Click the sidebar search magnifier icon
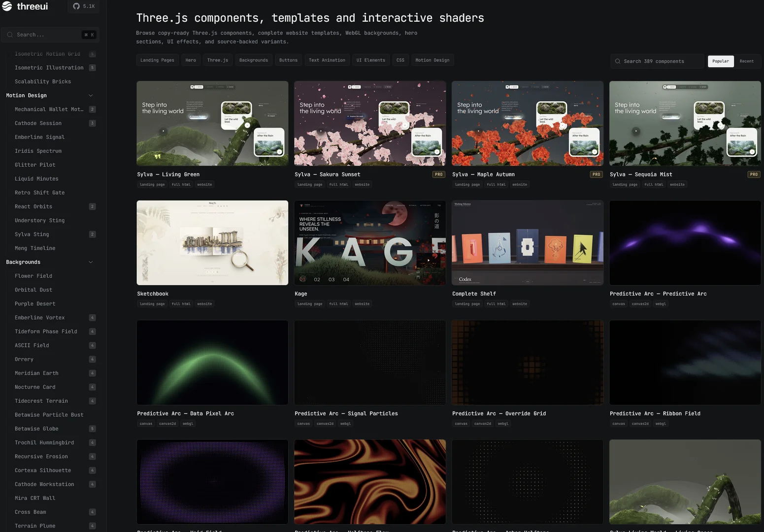 coord(10,34)
